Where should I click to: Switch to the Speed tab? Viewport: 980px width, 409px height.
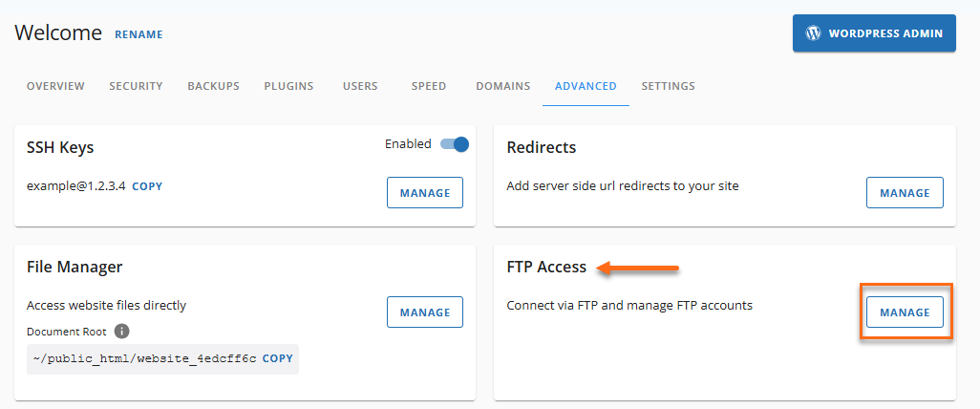coord(429,86)
